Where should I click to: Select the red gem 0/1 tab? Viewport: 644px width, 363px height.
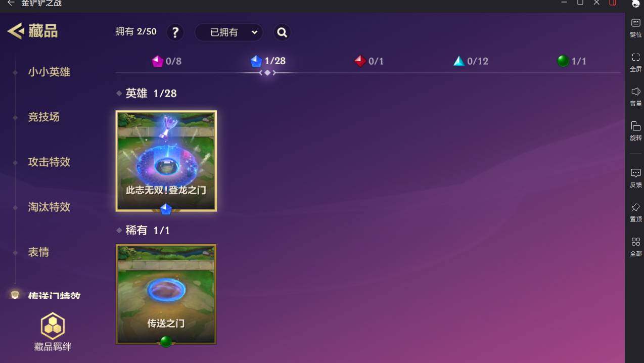[369, 61]
